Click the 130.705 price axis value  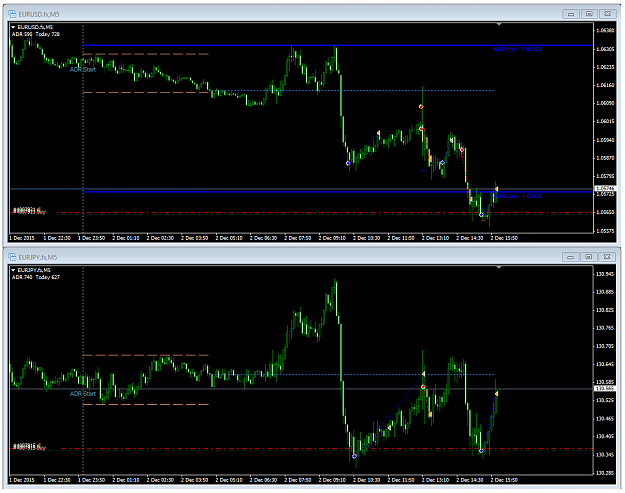pyautogui.click(x=605, y=346)
